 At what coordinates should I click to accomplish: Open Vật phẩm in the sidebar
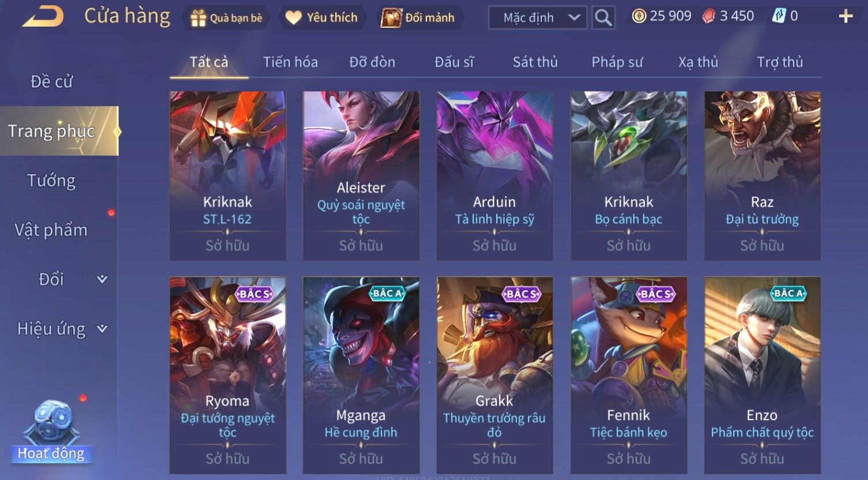point(51,230)
